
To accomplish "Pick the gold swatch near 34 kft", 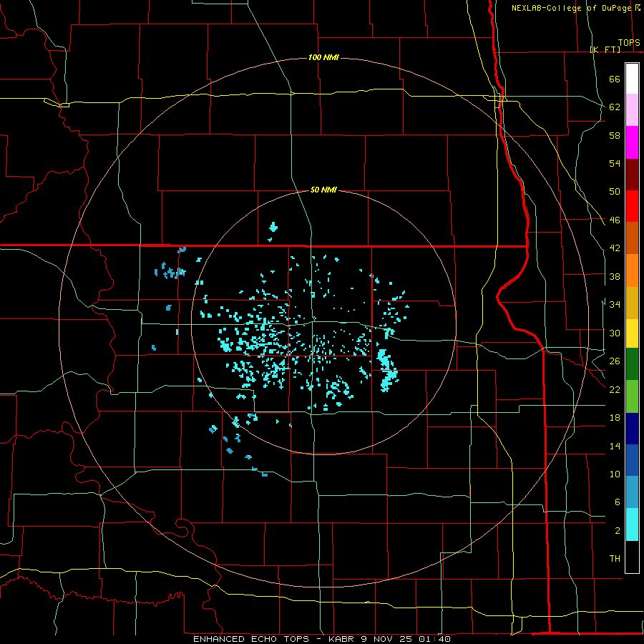I will 632,303.
